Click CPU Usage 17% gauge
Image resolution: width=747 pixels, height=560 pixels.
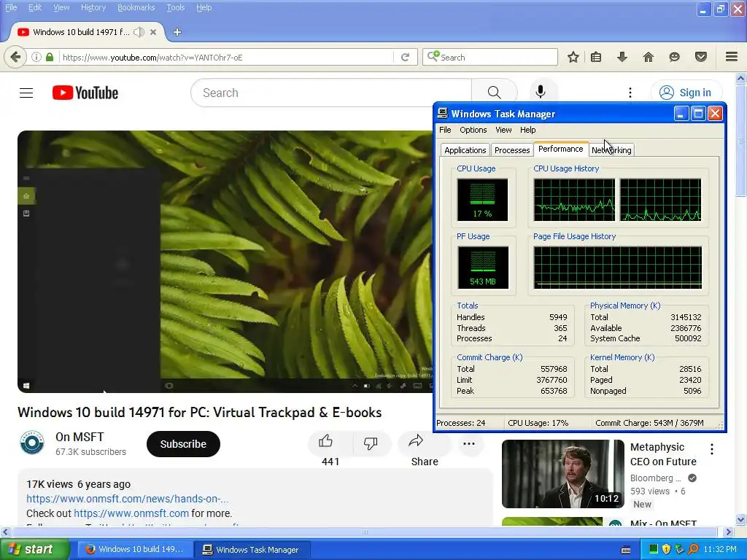tap(482, 200)
